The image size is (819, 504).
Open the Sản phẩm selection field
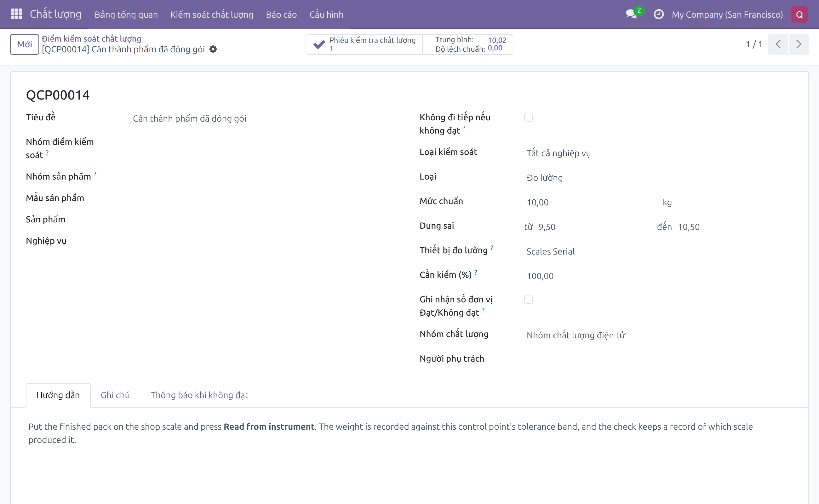265,220
